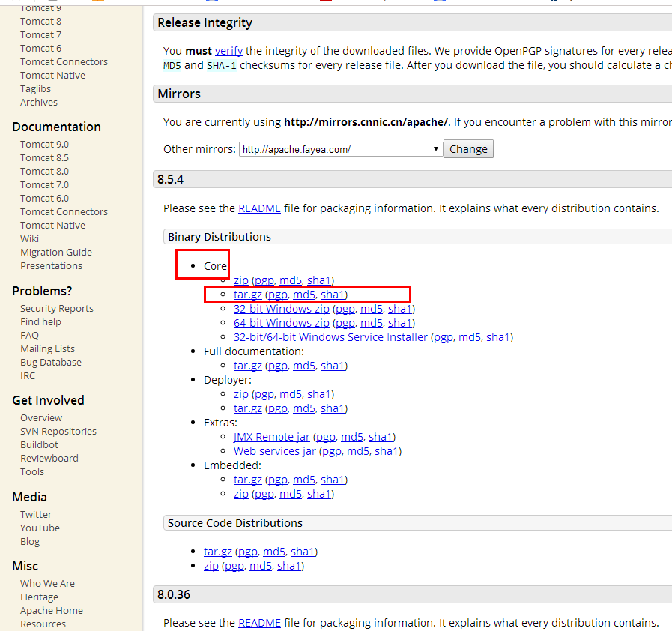
Task: Open the Wiki sidebar link
Action: (x=29, y=239)
